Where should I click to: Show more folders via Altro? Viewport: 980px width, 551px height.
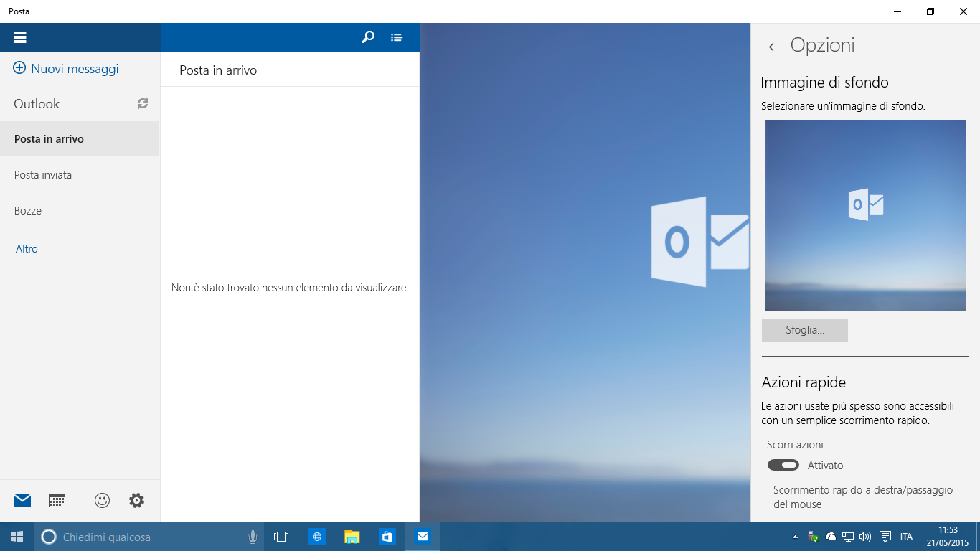click(x=27, y=249)
